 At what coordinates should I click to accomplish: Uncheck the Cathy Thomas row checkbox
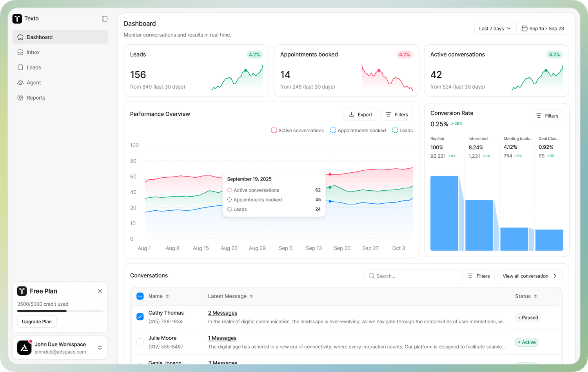(140, 317)
